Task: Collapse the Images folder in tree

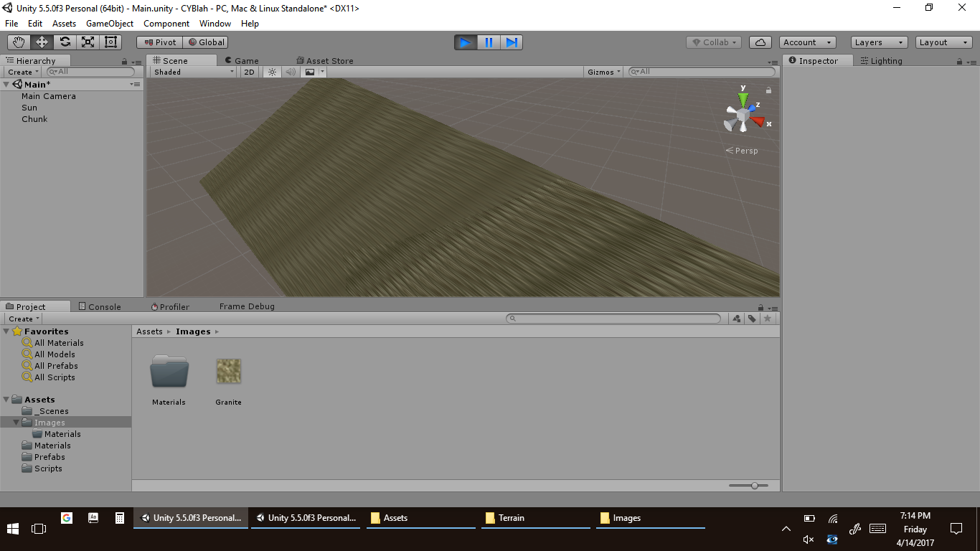Action: (x=17, y=423)
